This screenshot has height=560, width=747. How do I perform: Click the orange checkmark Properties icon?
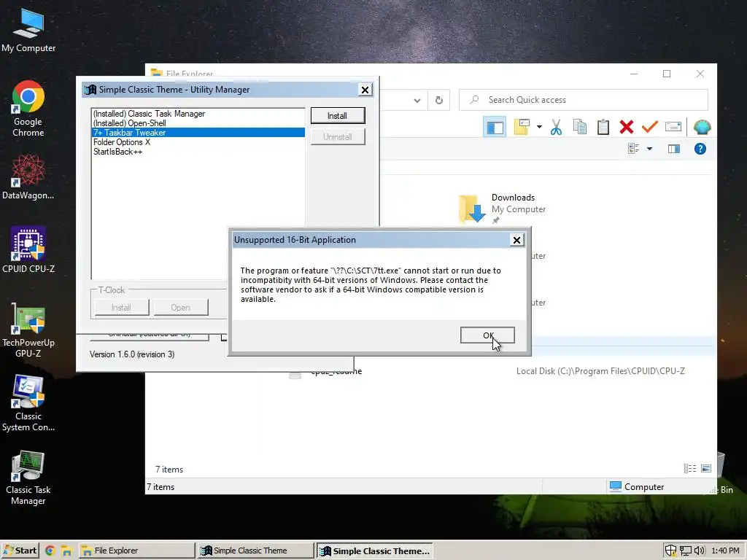click(650, 127)
